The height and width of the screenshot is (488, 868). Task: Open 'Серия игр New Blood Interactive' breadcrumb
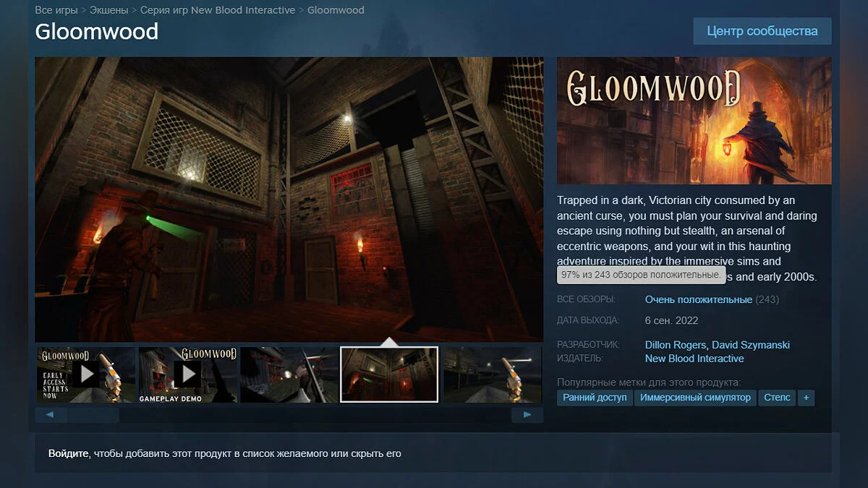tap(218, 10)
